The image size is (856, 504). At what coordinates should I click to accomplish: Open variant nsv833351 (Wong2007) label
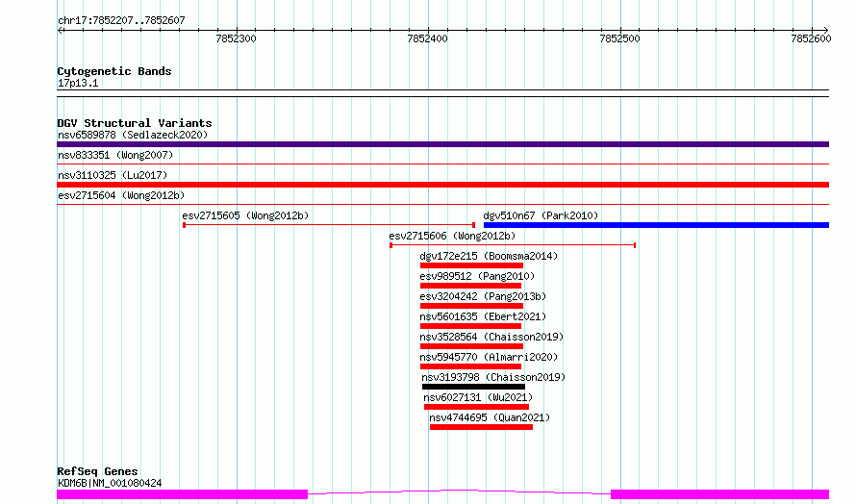click(115, 155)
